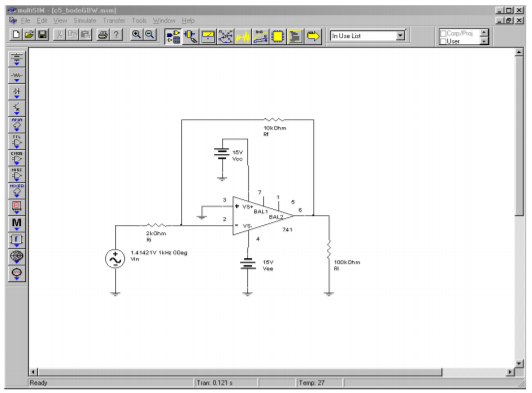Toggle the yellow Simulate waveform button
532x393 pixels.
click(x=243, y=36)
